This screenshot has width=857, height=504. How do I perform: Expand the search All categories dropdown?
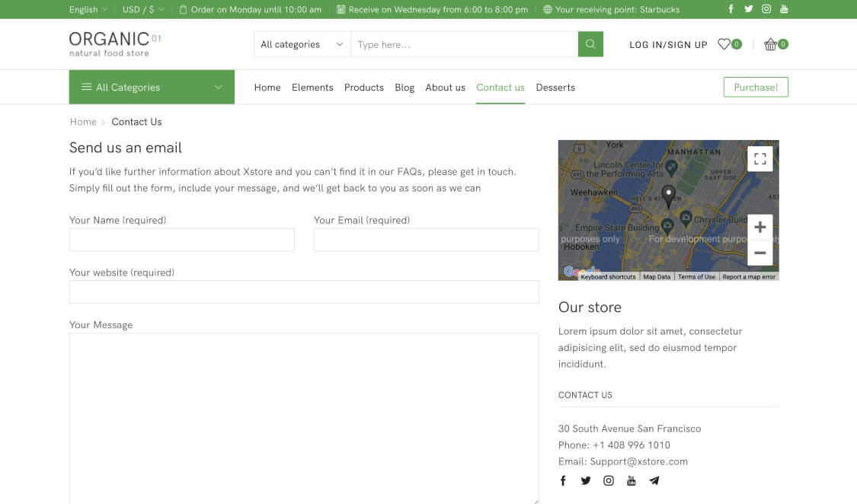click(302, 44)
